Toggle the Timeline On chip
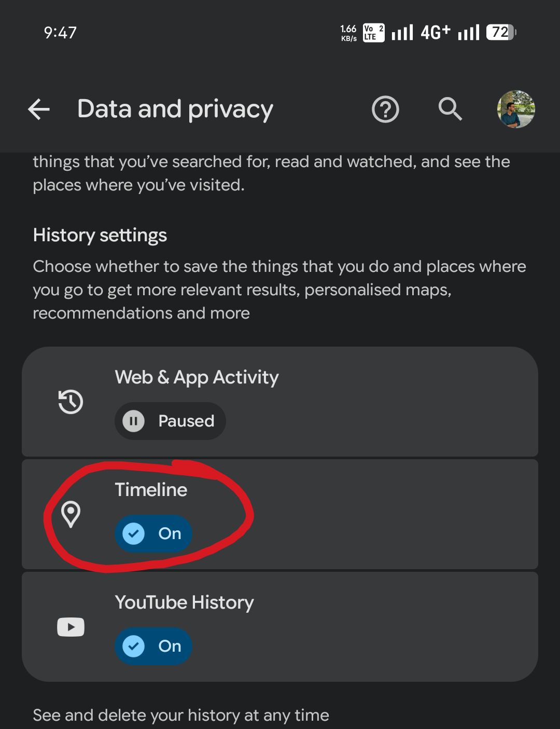Screen dimensions: 560x729 [153, 533]
